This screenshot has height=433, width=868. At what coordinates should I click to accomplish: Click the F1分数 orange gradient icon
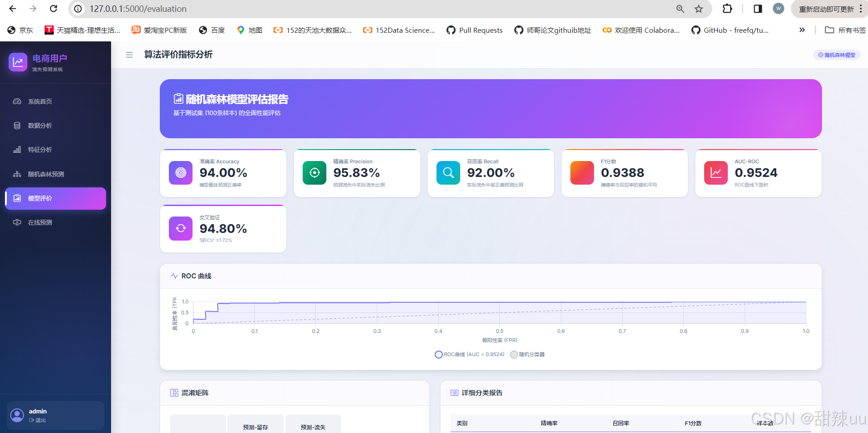(x=582, y=173)
